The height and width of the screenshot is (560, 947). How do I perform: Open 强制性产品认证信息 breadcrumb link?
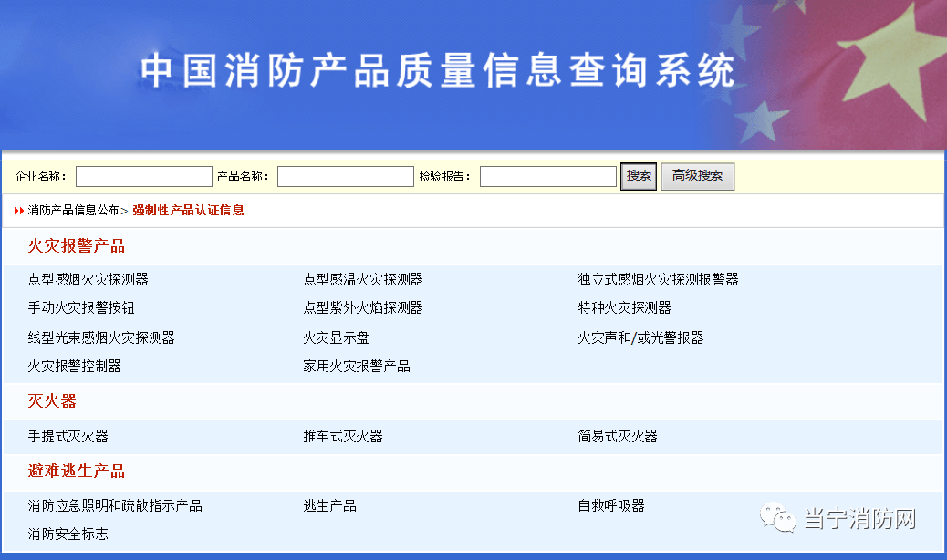tap(189, 210)
